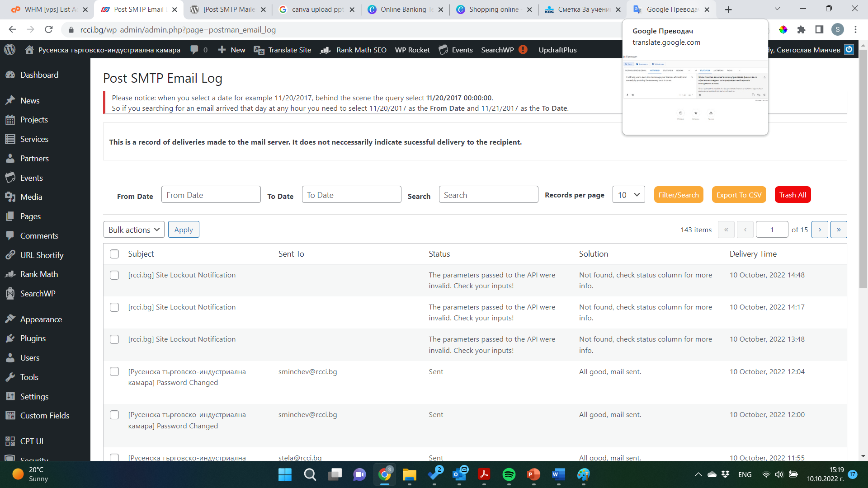The image size is (868, 488).
Task: Select checkbox for 12:04 Password Changed email
Action: 114,371
